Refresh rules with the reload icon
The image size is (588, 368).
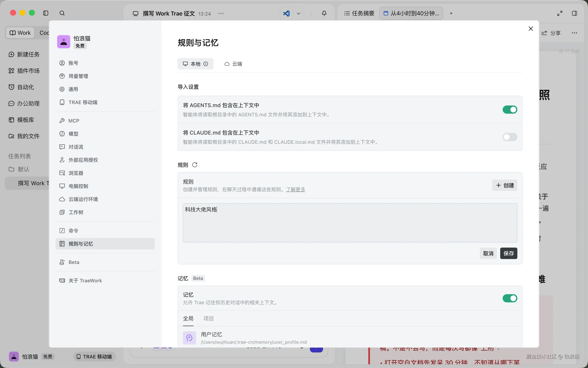[195, 165]
